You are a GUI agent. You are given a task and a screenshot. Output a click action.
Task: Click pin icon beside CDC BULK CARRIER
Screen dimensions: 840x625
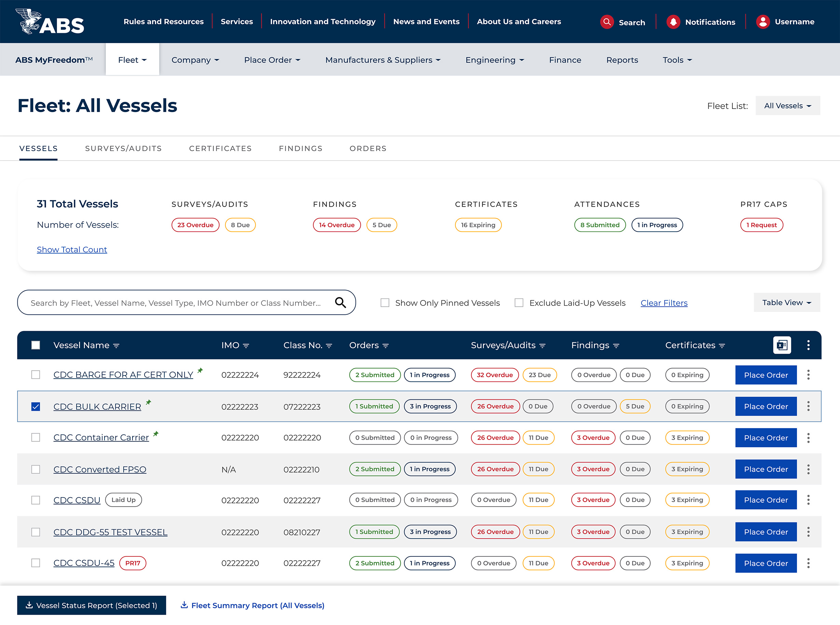(x=148, y=402)
